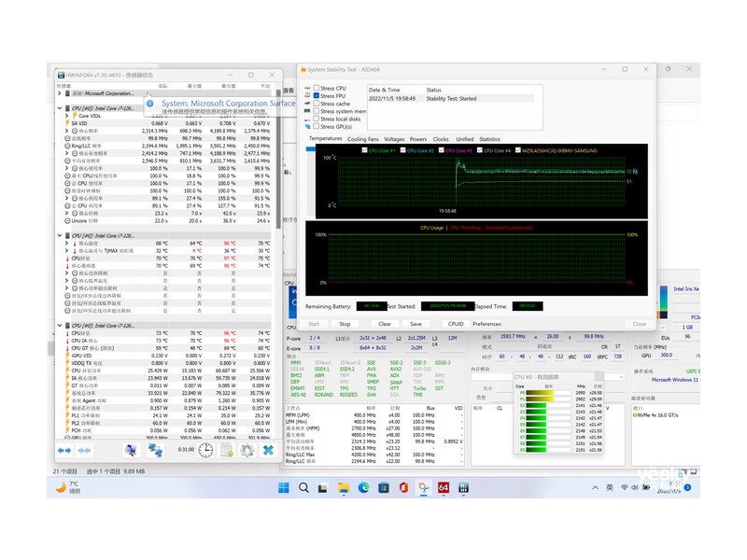Open taskbar Search magnifier icon
This screenshot has width=747, height=560.
(303, 487)
